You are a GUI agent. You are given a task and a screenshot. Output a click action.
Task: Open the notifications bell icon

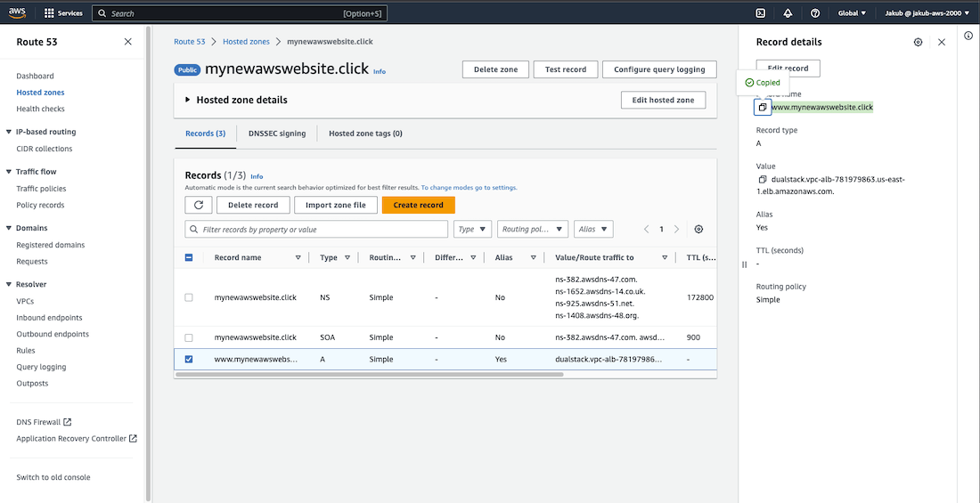(788, 13)
